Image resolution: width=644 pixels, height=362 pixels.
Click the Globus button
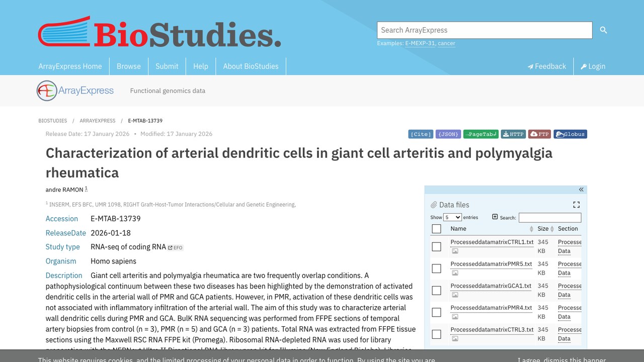click(571, 134)
